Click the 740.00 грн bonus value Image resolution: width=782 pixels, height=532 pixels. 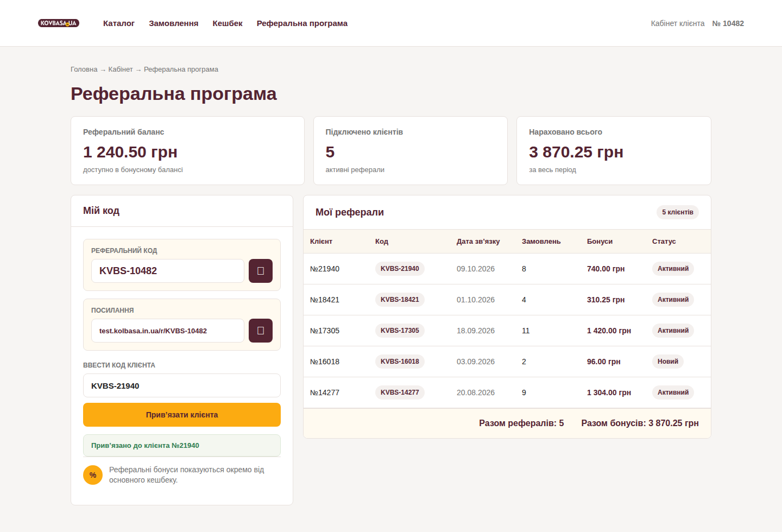[x=606, y=269]
